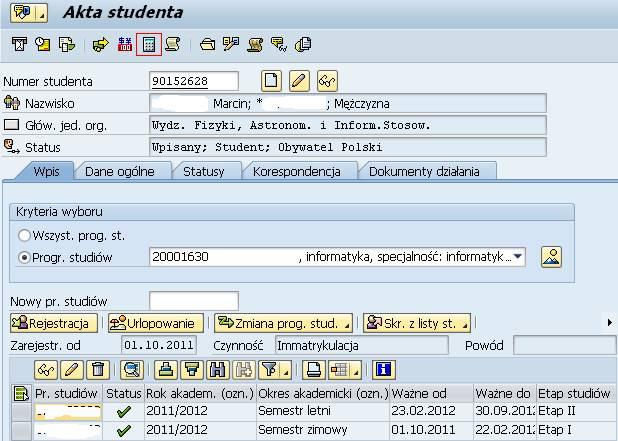Click the select-all icon at table corner
The width and height of the screenshot is (618, 441).
click(21, 393)
